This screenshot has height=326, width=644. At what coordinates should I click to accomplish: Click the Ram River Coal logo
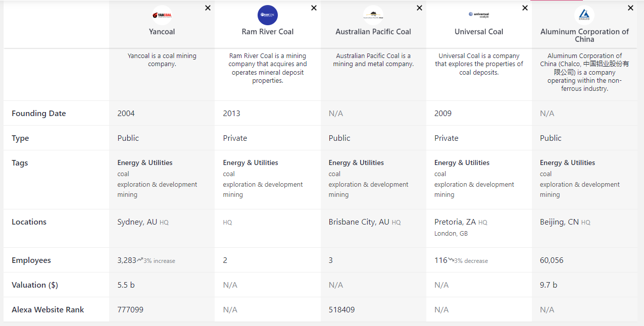point(268,15)
